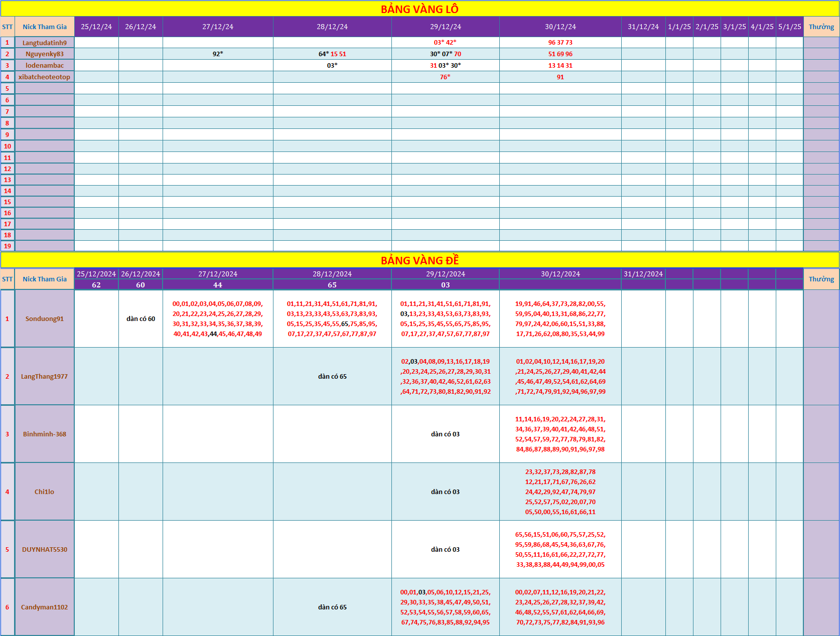Screen dimensions: 840x636
Task: Click the LangThang1977 nickname cell
Action: 45,376
